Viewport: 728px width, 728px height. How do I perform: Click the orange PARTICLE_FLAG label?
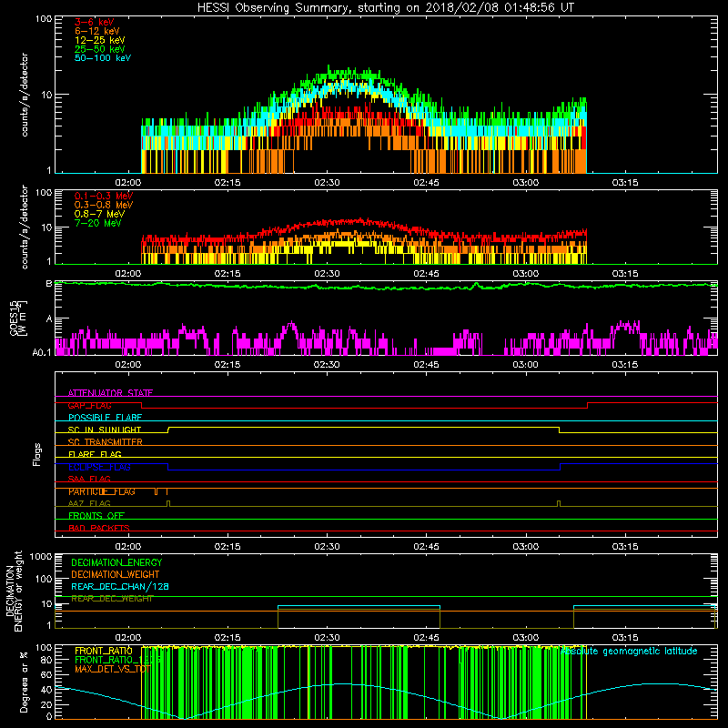pyautogui.click(x=102, y=491)
